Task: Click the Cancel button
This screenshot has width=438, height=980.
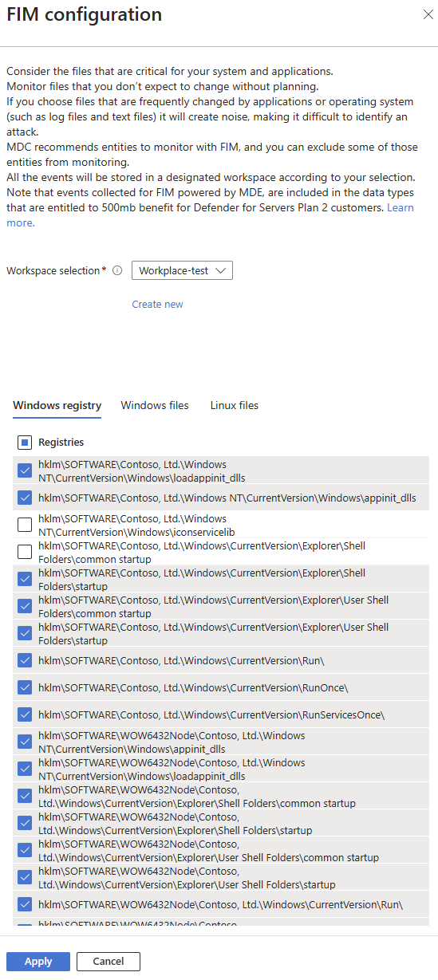Action: click(109, 962)
